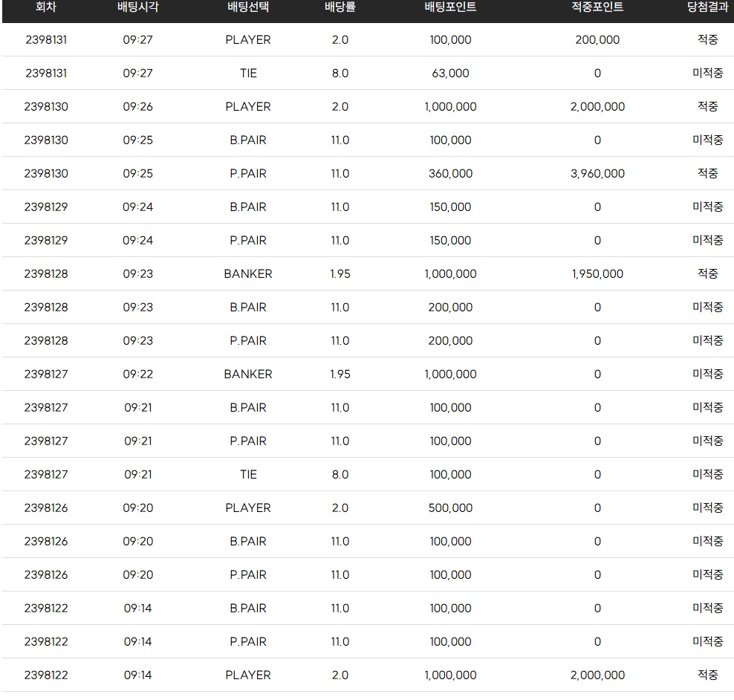This screenshot has width=734, height=700.
Task: Select the 360,000 betting point cell
Action: pos(450,174)
